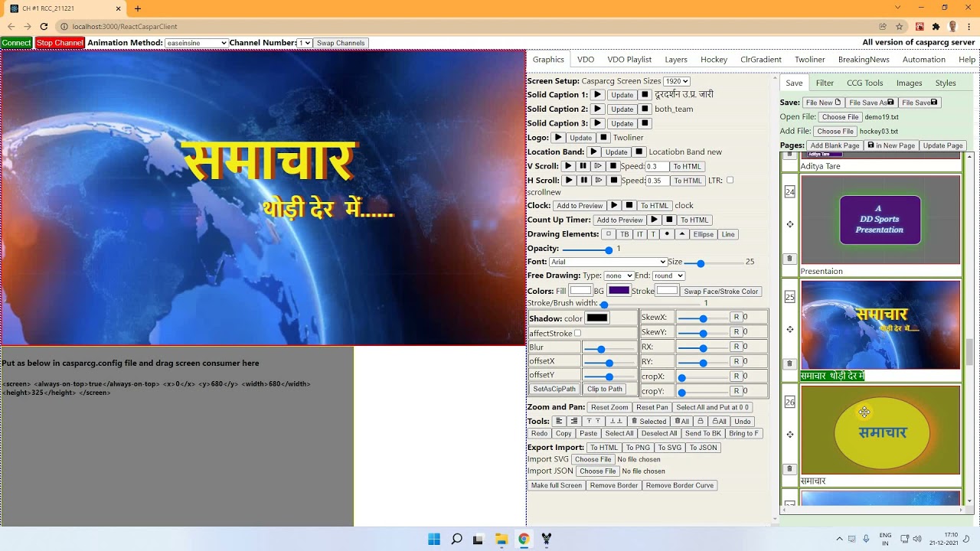Align selected objects left
The image size is (980, 551).
[x=559, y=421]
